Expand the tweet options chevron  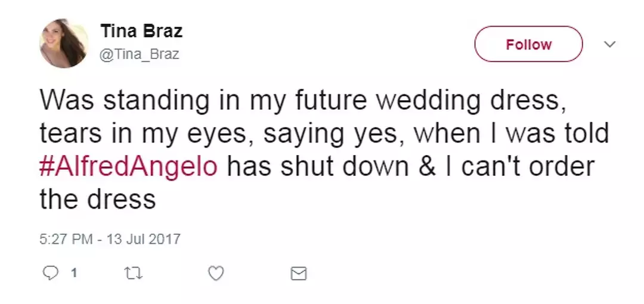[610, 45]
